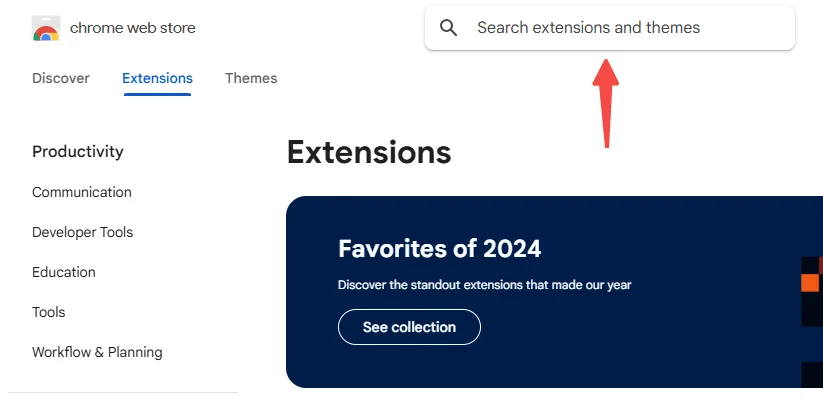Open the Tools category in sidebar
The width and height of the screenshot is (823, 409).
pos(49,312)
